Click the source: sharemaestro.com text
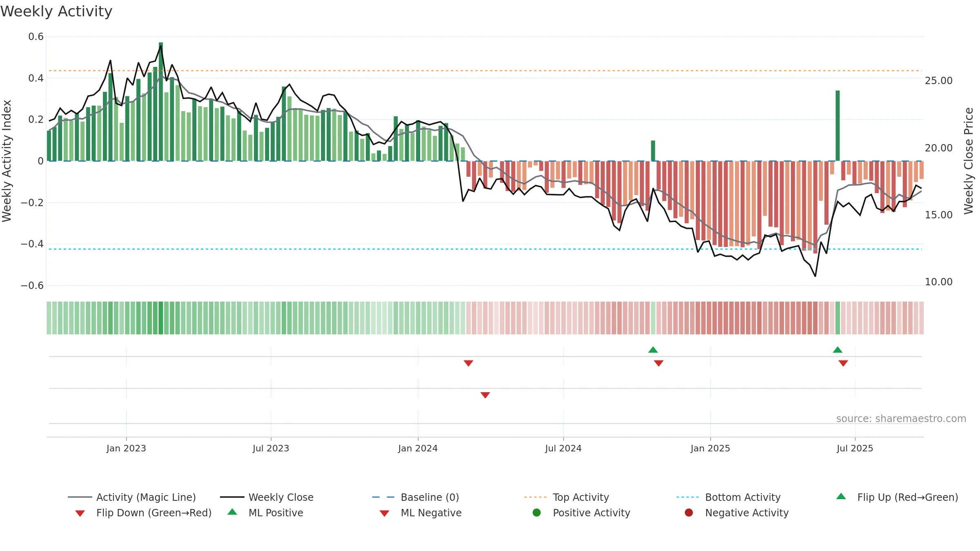This screenshot has width=980, height=551. [x=901, y=418]
